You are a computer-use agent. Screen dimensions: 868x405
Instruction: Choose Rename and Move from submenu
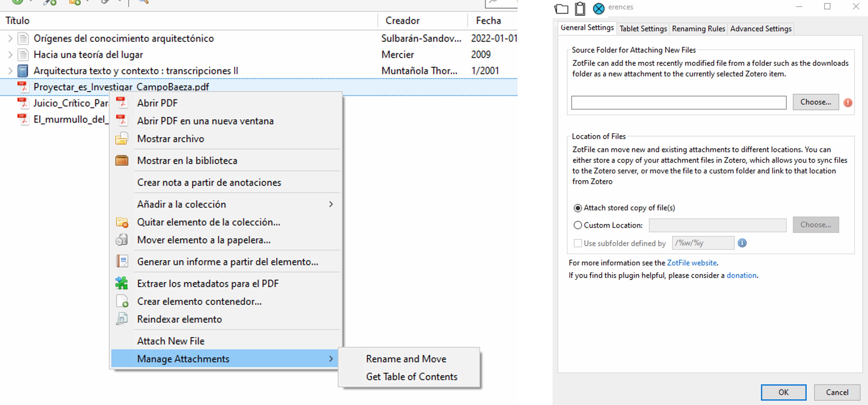406,359
